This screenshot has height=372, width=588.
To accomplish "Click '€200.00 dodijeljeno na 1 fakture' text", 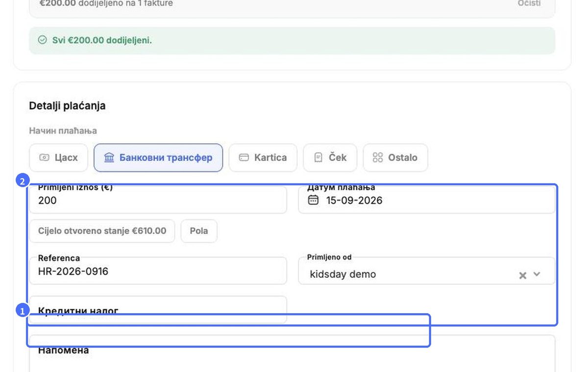I will [106, 3].
